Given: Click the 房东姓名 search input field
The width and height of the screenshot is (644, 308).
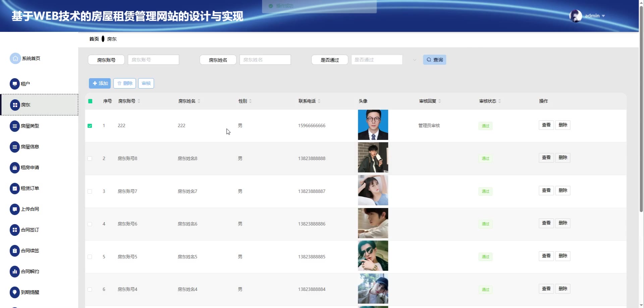Looking at the screenshot, I should (x=265, y=60).
